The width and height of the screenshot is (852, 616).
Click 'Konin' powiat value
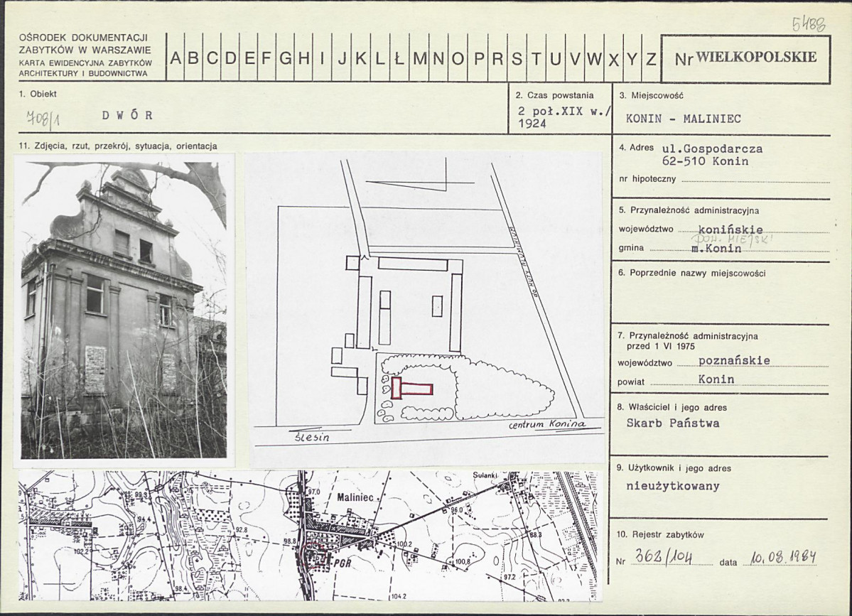tap(716, 379)
